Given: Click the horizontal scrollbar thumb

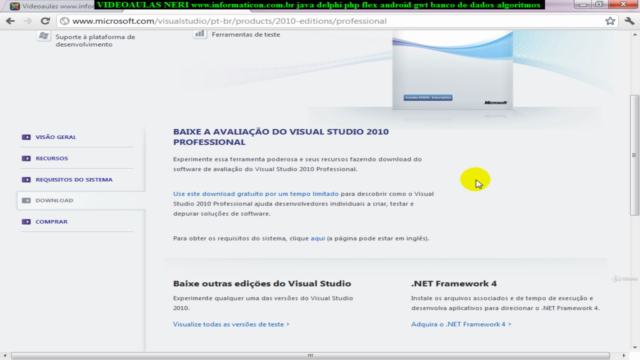Looking at the screenshot, I should pyautogui.click(x=310, y=356).
